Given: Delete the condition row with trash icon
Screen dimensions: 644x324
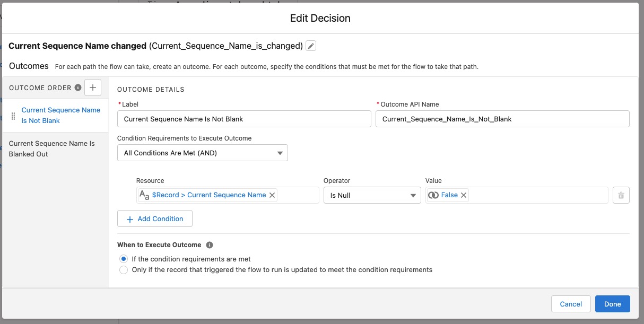Looking at the screenshot, I should (621, 196).
